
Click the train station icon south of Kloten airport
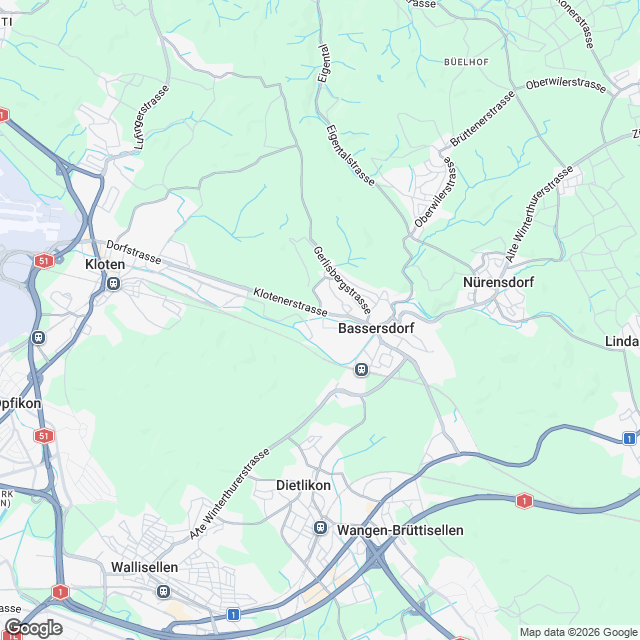[38, 338]
